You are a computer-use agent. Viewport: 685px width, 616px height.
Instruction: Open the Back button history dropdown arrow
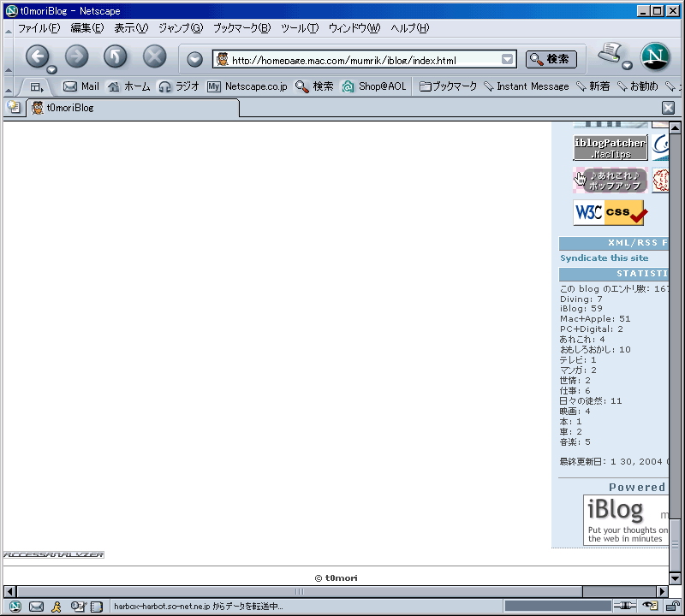(52, 69)
